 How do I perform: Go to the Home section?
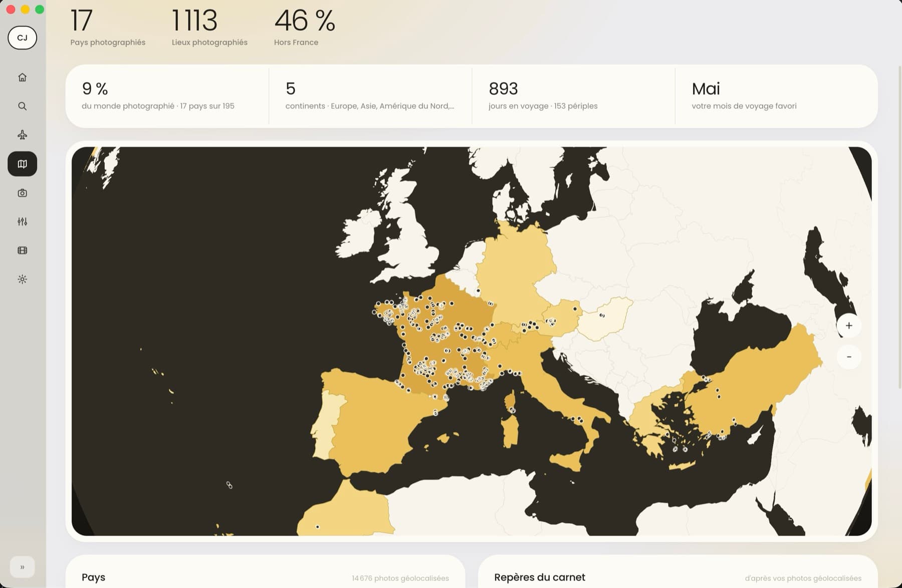[x=22, y=77]
